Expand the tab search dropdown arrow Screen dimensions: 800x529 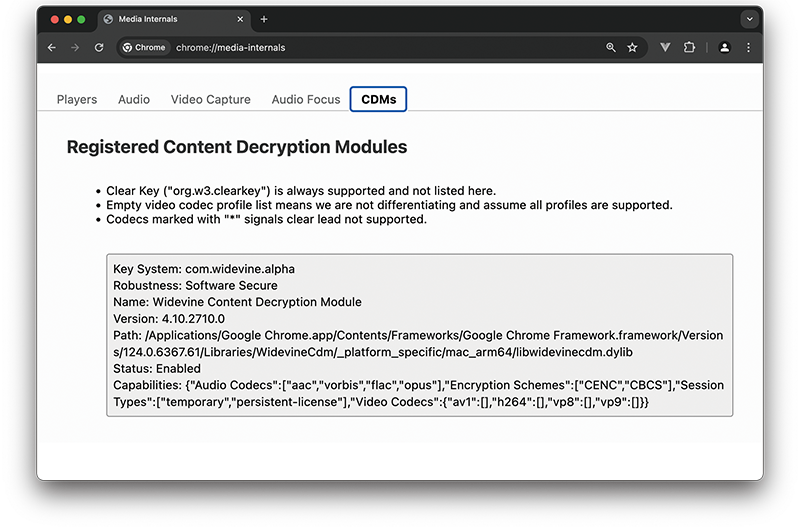click(748, 19)
